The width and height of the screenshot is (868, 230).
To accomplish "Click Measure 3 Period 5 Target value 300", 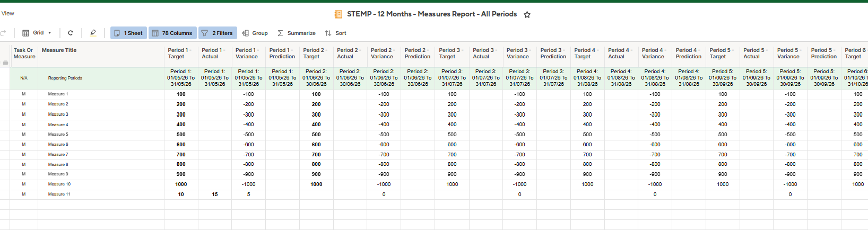I will tap(723, 114).
